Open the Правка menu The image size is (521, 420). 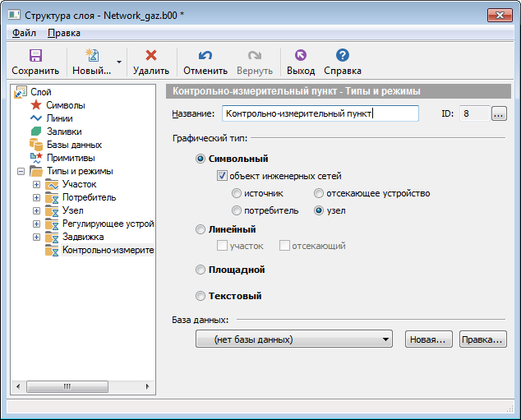(63, 33)
